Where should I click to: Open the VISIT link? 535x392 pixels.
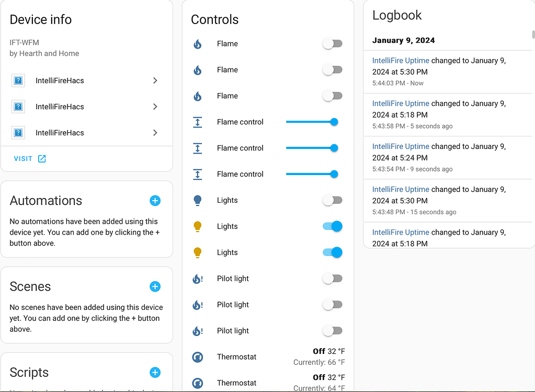pyautogui.click(x=30, y=158)
